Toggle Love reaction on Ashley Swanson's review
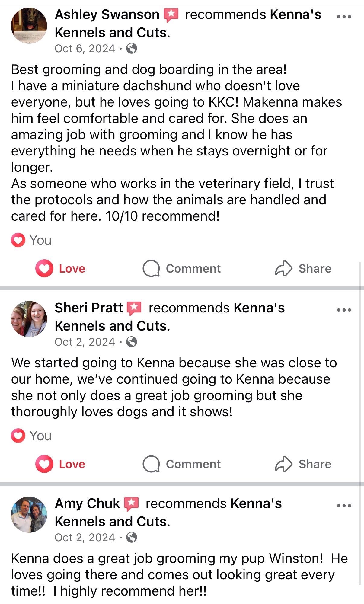 point(60,268)
